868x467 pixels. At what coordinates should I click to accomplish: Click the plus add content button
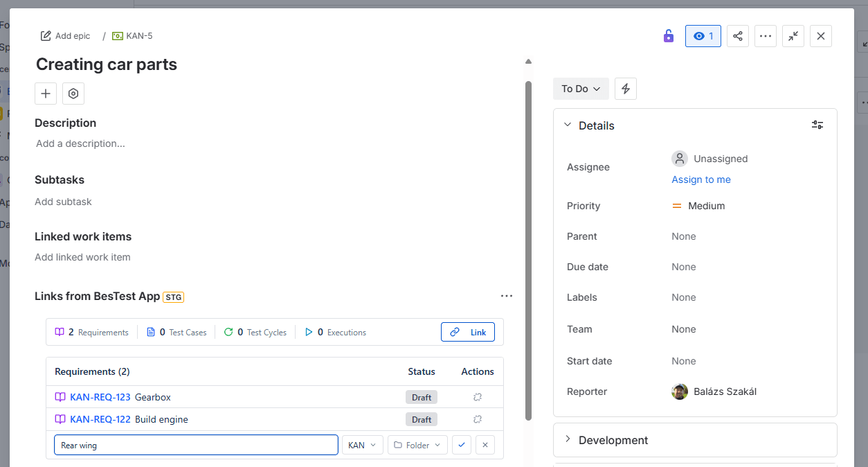[46, 94]
